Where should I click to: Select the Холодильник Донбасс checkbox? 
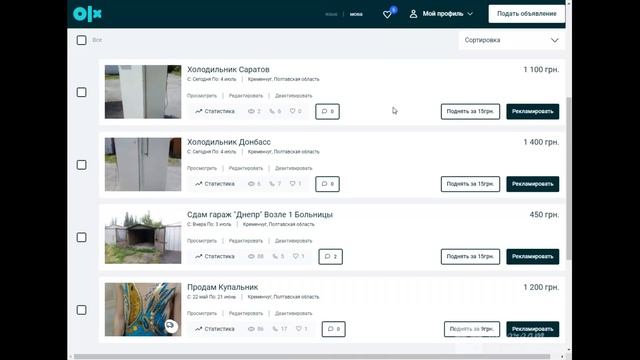coord(82,165)
